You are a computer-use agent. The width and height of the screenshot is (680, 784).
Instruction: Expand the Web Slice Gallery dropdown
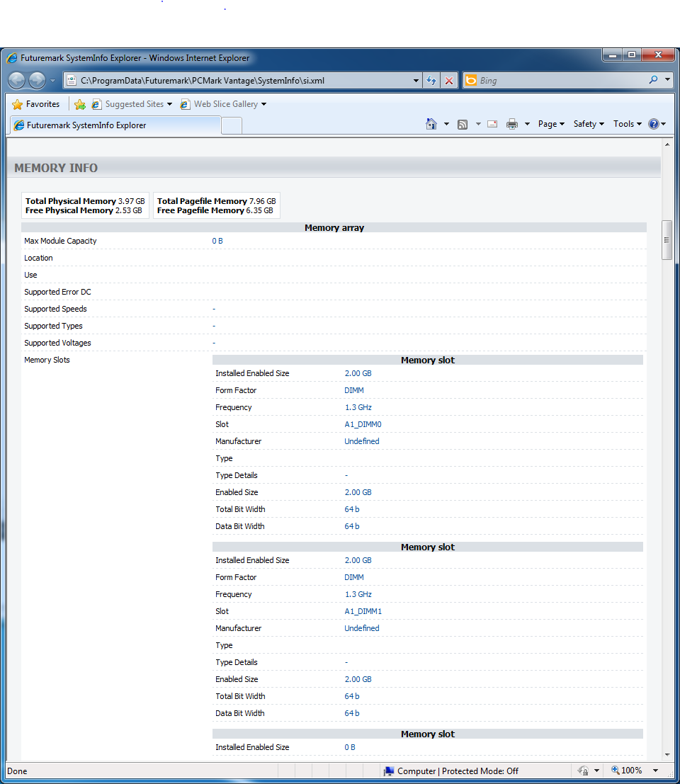pos(263,104)
